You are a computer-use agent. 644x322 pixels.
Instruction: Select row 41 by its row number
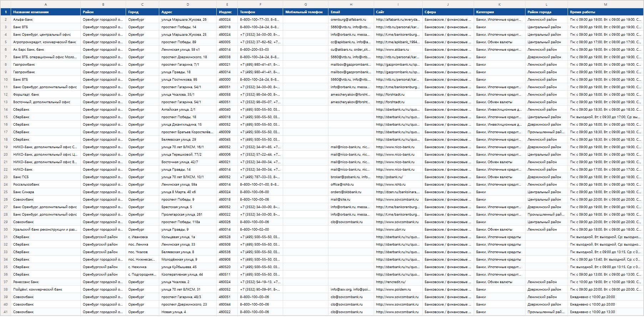5,312
